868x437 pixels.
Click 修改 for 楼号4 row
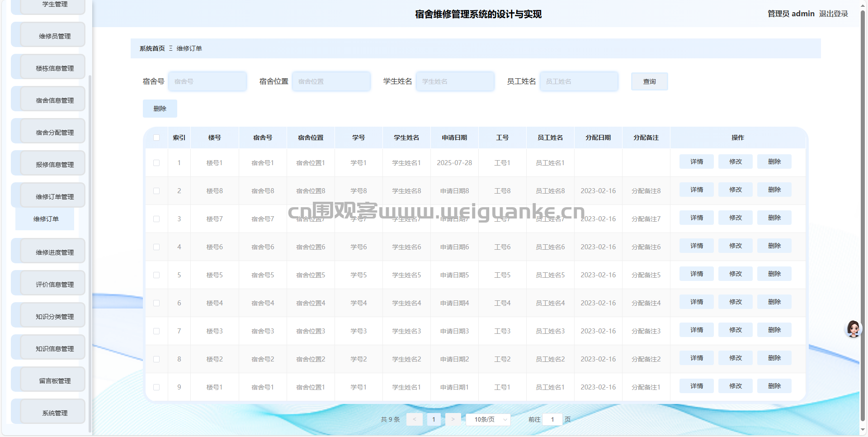(736, 302)
